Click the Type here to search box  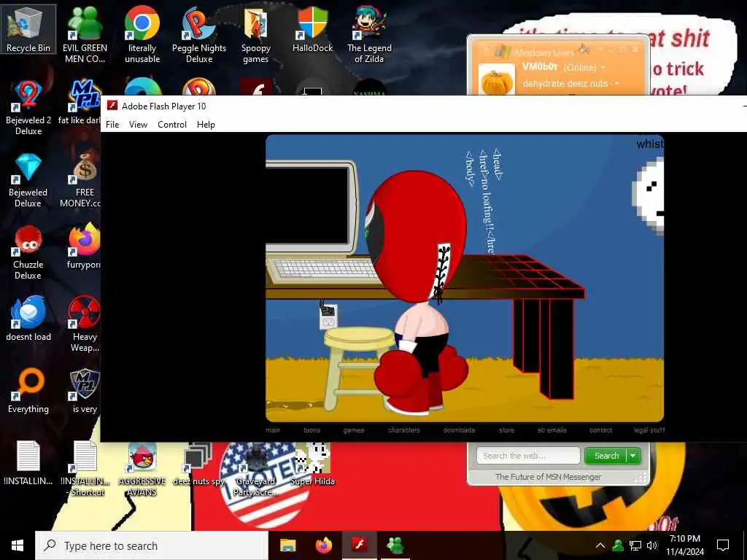coord(152,545)
